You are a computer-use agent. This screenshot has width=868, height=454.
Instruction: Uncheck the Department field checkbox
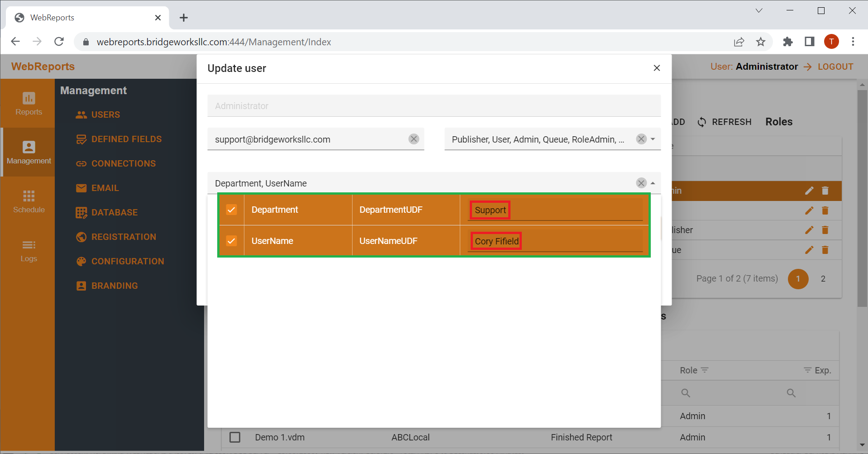(x=231, y=210)
